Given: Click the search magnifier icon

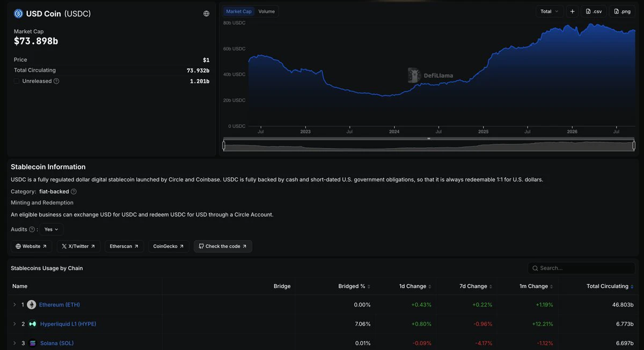Looking at the screenshot, I should coord(535,268).
